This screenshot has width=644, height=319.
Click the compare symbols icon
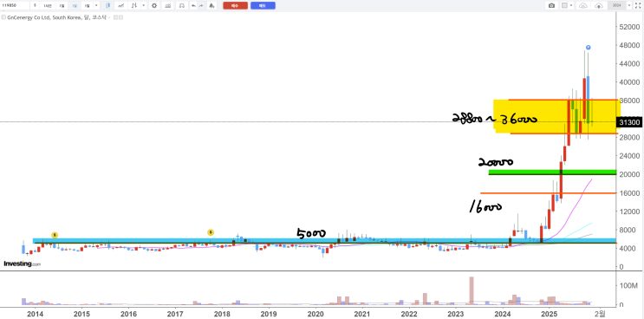click(181, 5)
